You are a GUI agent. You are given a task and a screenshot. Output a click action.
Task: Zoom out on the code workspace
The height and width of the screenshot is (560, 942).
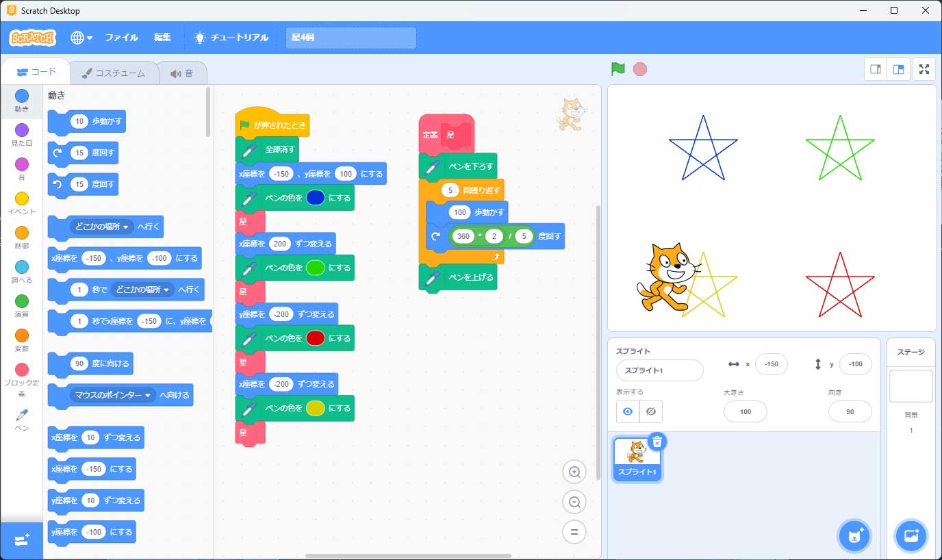(x=574, y=502)
